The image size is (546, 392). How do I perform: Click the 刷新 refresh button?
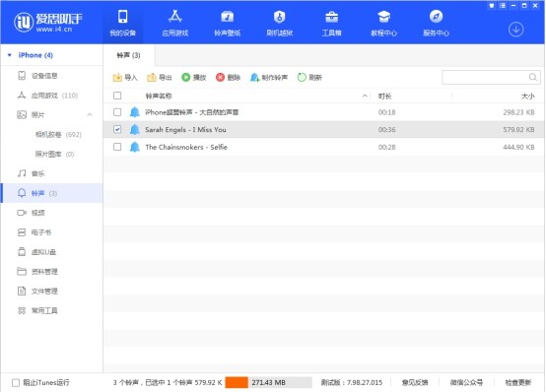pos(309,77)
